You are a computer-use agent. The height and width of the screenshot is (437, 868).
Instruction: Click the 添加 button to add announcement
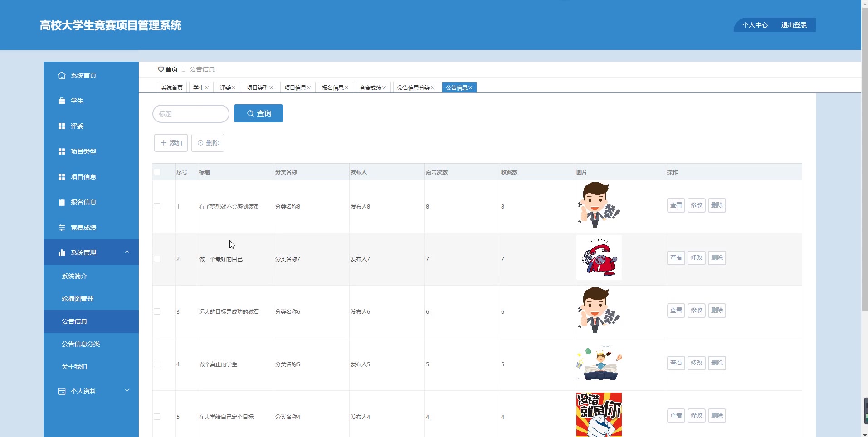click(x=171, y=143)
